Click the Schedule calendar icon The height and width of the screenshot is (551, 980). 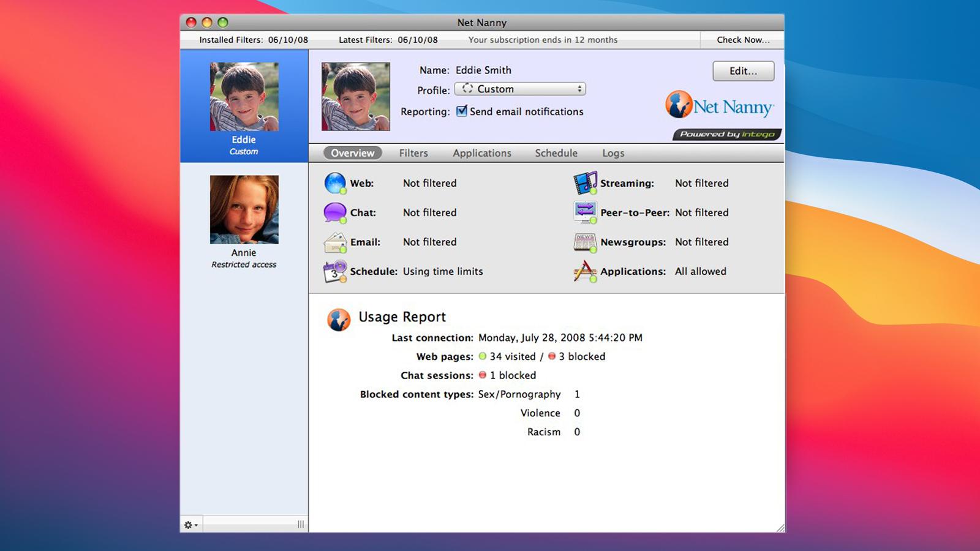click(x=335, y=271)
